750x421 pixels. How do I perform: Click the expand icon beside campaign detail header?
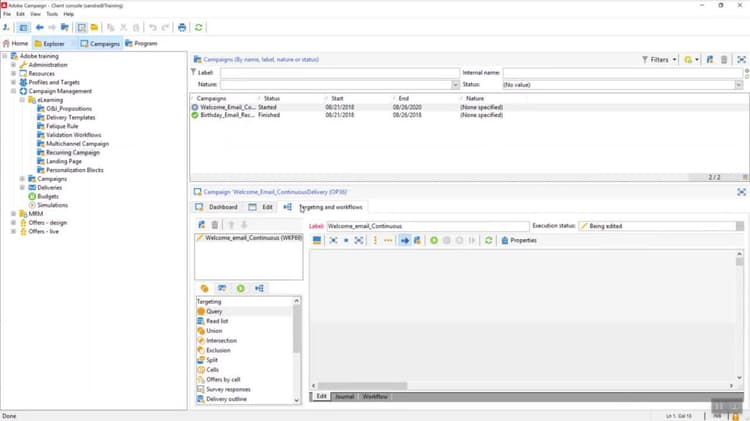click(x=741, y=192)
